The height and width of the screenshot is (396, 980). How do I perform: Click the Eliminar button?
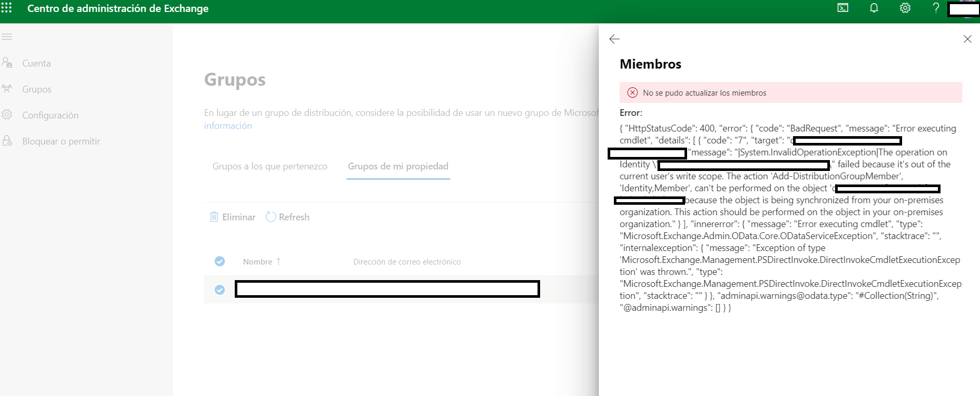(x=233, y=217)
